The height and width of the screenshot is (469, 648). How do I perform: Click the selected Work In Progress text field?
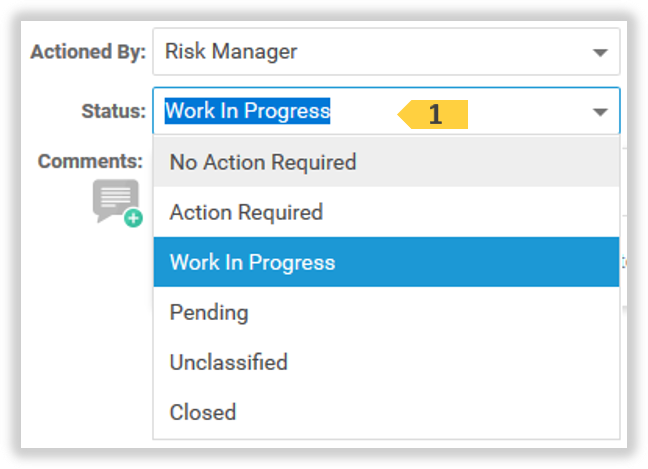pos(247,111)
